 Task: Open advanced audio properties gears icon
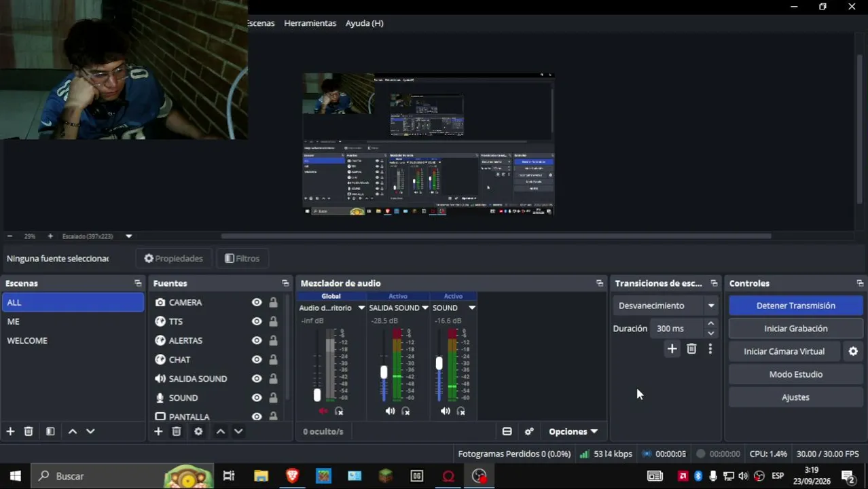529,431
